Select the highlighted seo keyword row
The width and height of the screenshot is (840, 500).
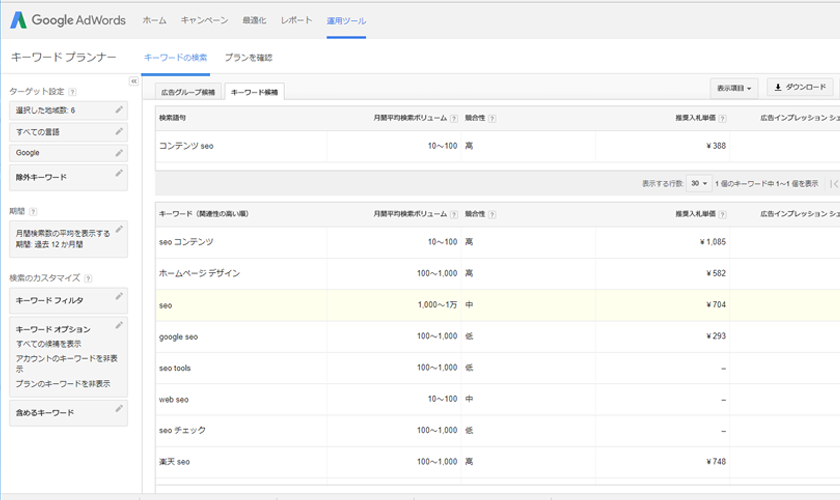(498, 305)
